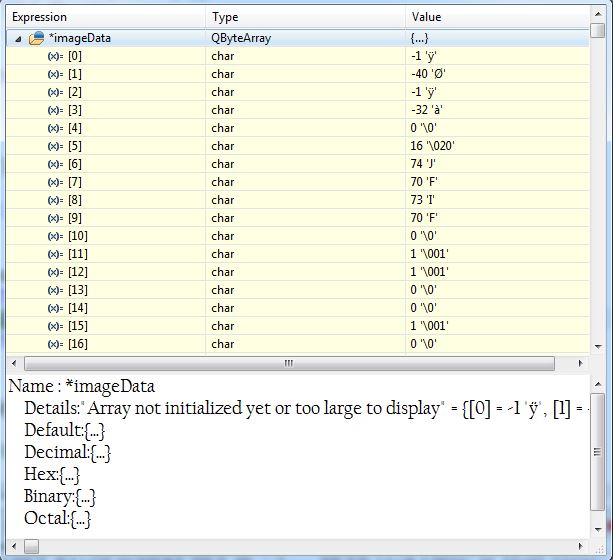
Task: Click value -32 'à' in row [3]
Action: 427,110
